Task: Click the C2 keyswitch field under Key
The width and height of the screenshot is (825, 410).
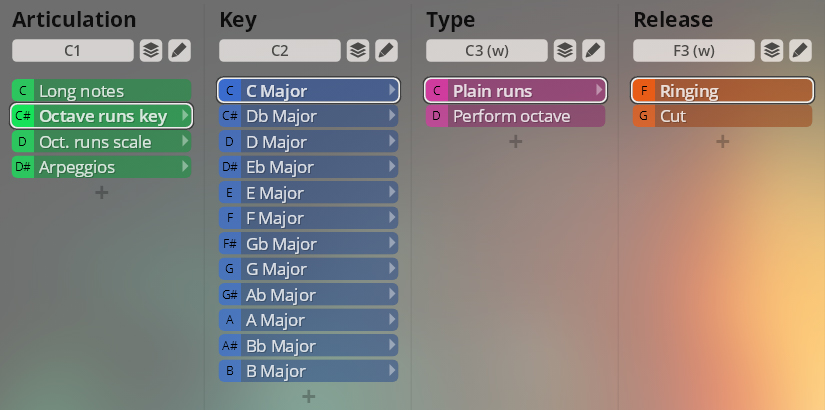Action: point(279,50)
